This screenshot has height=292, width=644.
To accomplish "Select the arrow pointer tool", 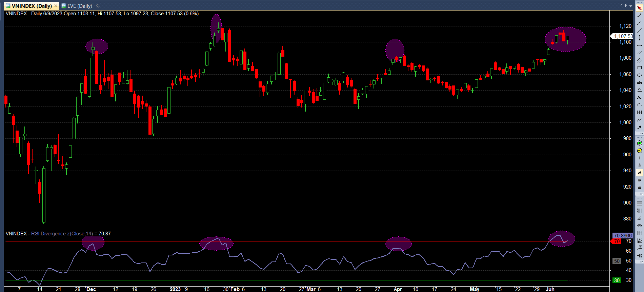I will [x=639, y=8].
